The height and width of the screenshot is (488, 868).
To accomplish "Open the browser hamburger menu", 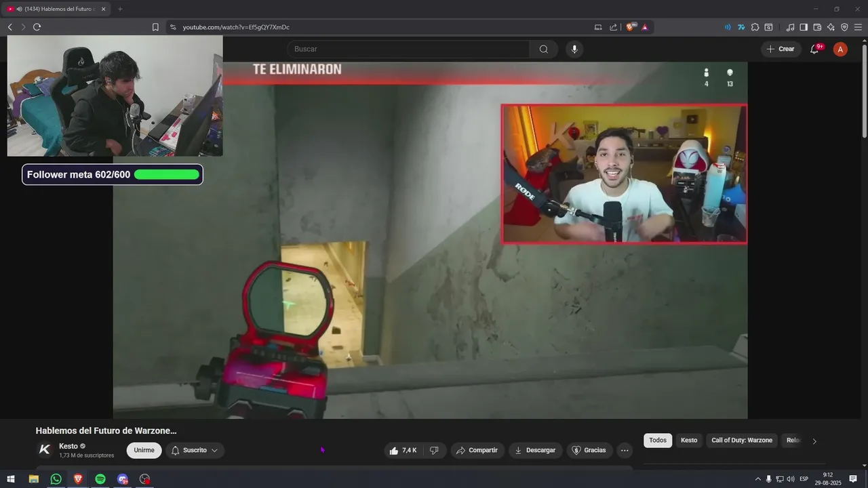I will (858, 27).
